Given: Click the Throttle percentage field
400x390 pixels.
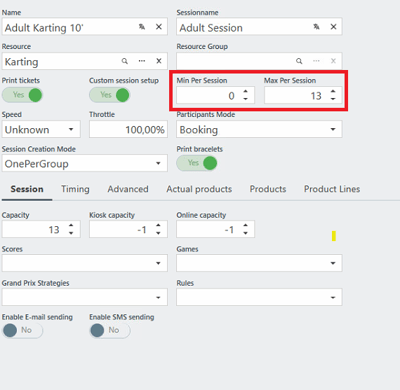Looking at the screenshot, I should [x=128, y=129].
